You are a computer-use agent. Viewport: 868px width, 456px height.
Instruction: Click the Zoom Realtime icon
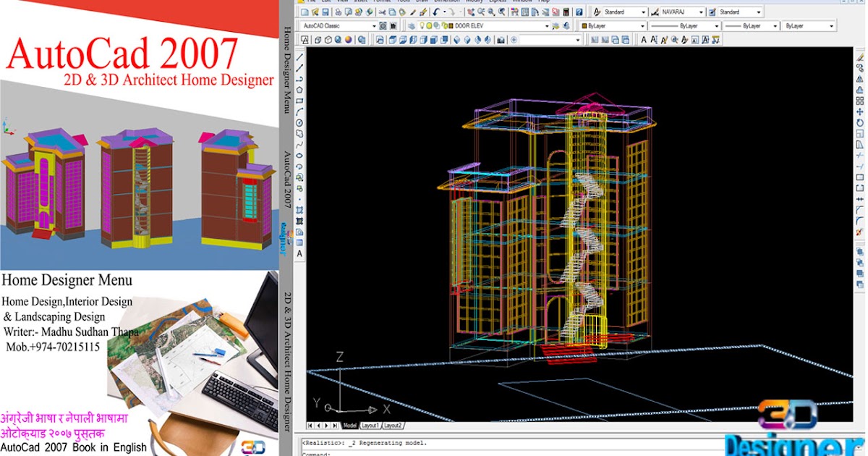point(481,12)
